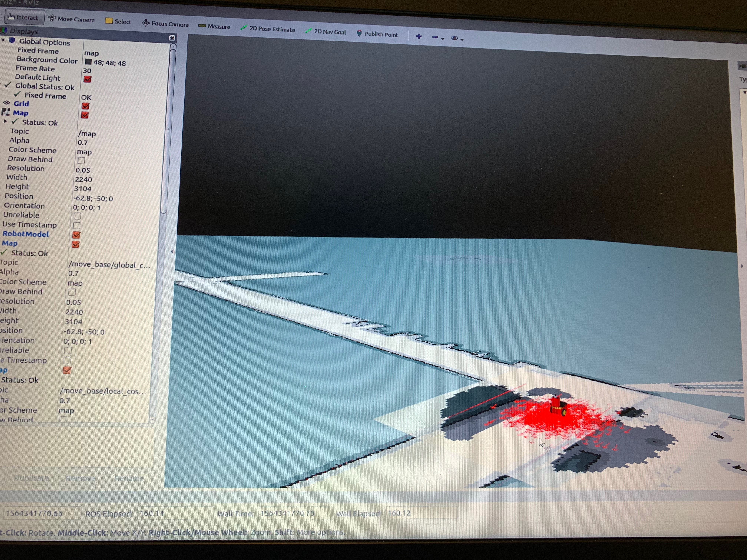Click the Position value -62.8; -50; 0

93,199
